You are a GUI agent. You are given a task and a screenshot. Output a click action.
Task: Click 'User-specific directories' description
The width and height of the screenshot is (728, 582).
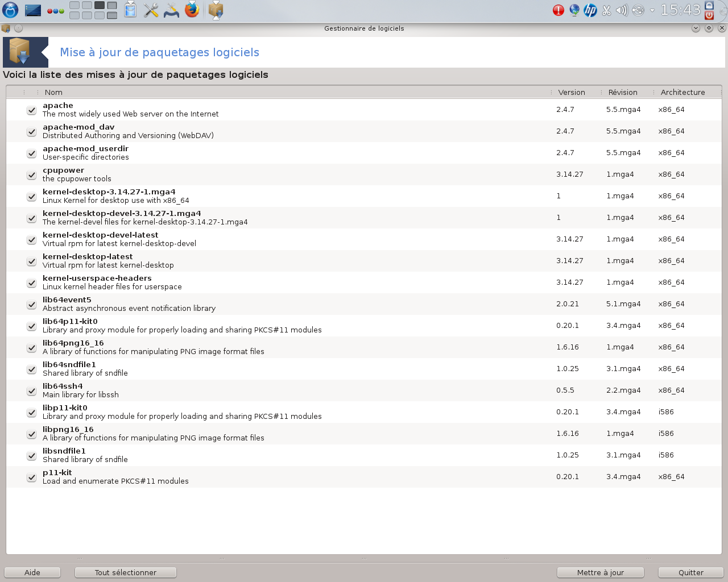[x=86, y=157]
